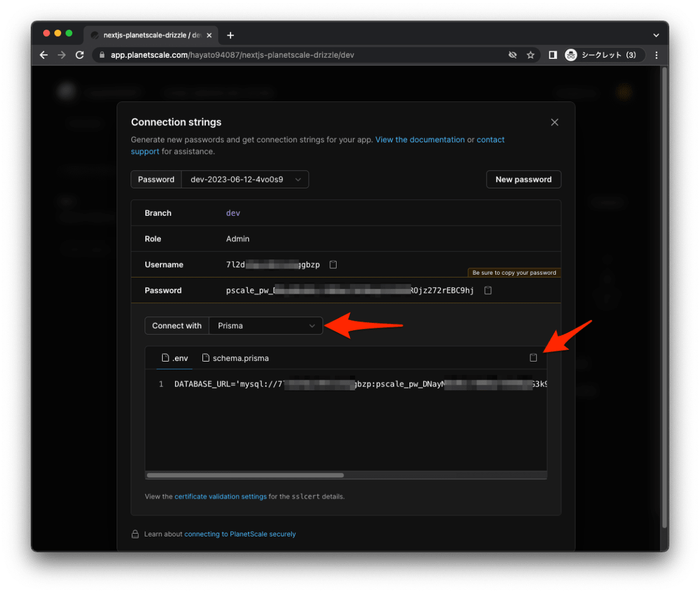The width and height of the screenshot is (700, 593).
Task: Click the horizontal scrollbar in code box
Action: click(x=245, y=475)
